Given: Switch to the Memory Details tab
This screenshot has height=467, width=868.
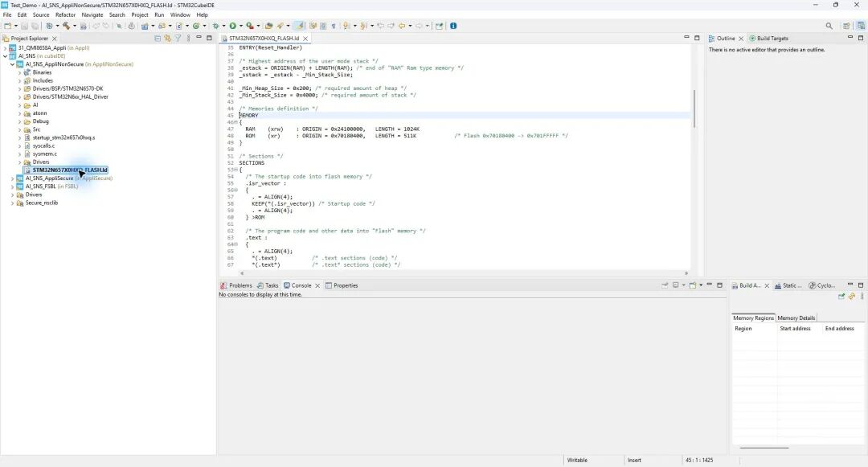Looking at the screenshot, I should click(x=796, y=317).
